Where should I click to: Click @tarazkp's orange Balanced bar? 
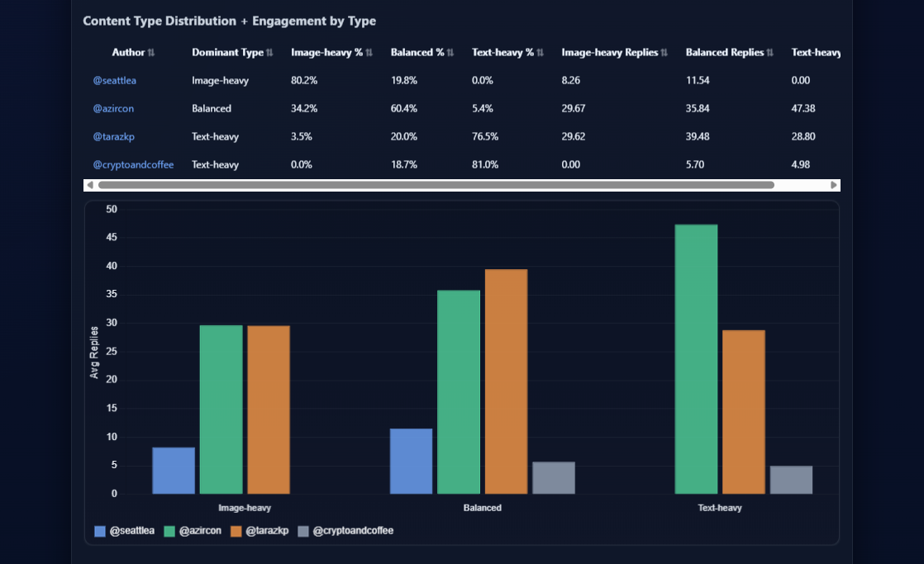(506, 382)
